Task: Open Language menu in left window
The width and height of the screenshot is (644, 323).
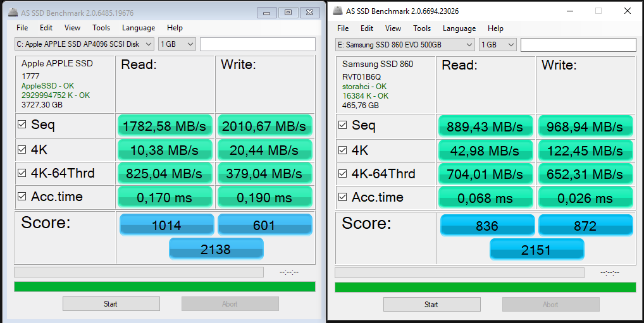Action: coord(139,28)
